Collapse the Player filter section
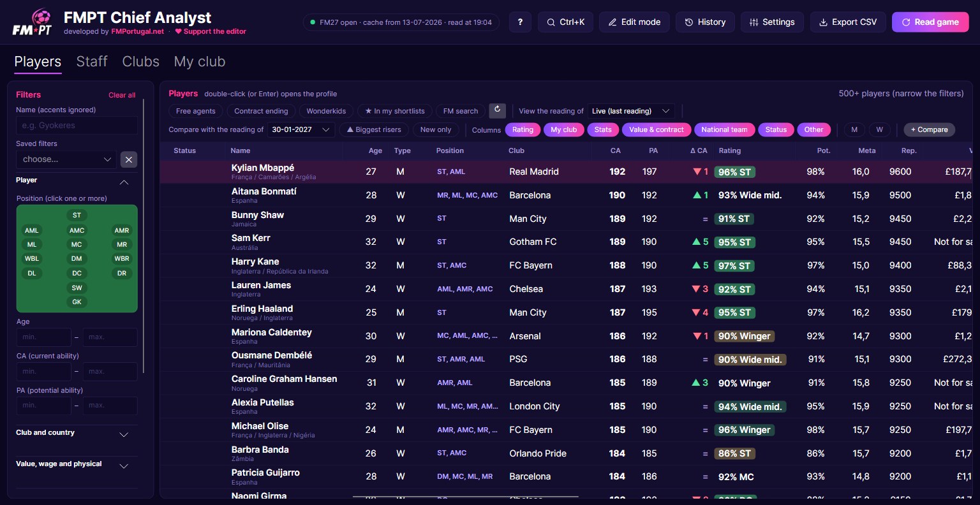 pyautogui.click(x=124, y=182)
